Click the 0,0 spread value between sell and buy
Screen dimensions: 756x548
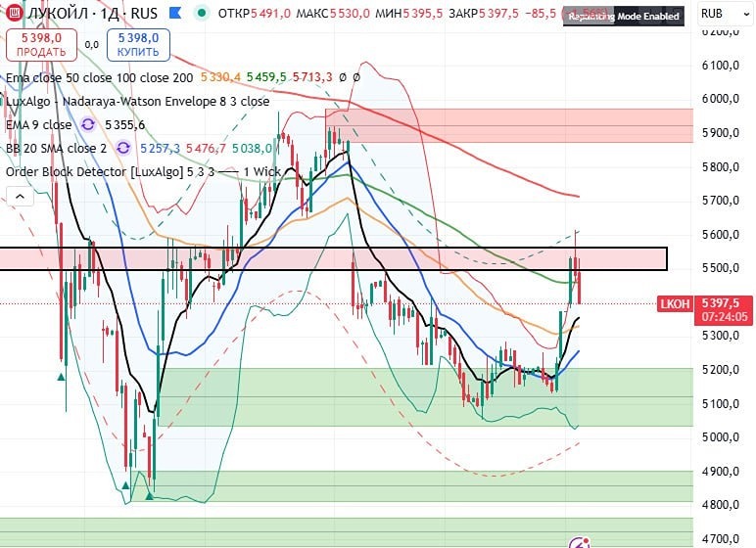[x=92, y=45]
